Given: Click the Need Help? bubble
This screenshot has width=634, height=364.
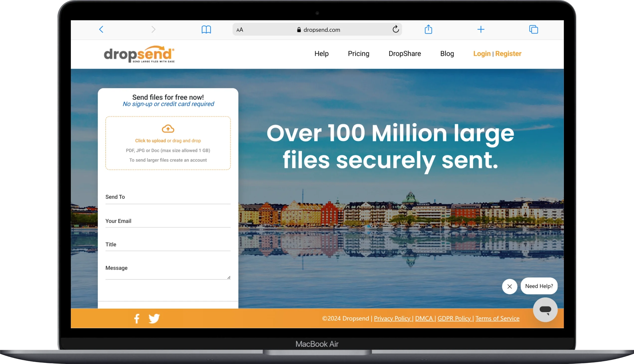Looking at the screenshot, I should point(539,286).
